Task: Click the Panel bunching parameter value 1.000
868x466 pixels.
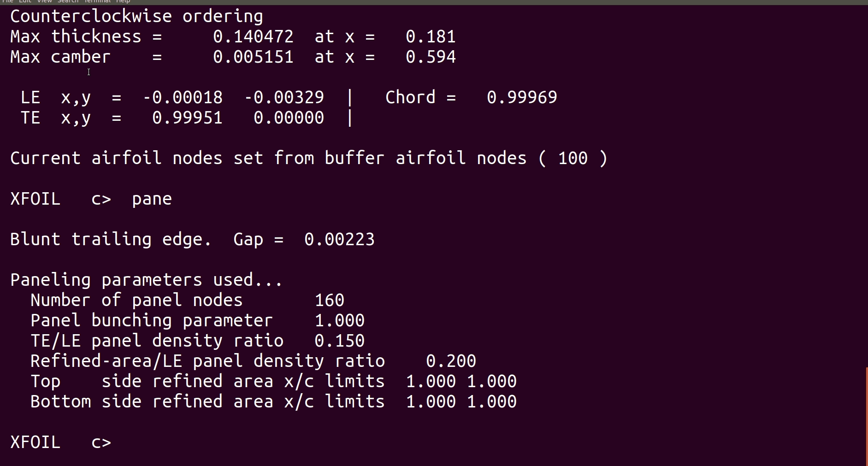Action: (x=339, y=321)
